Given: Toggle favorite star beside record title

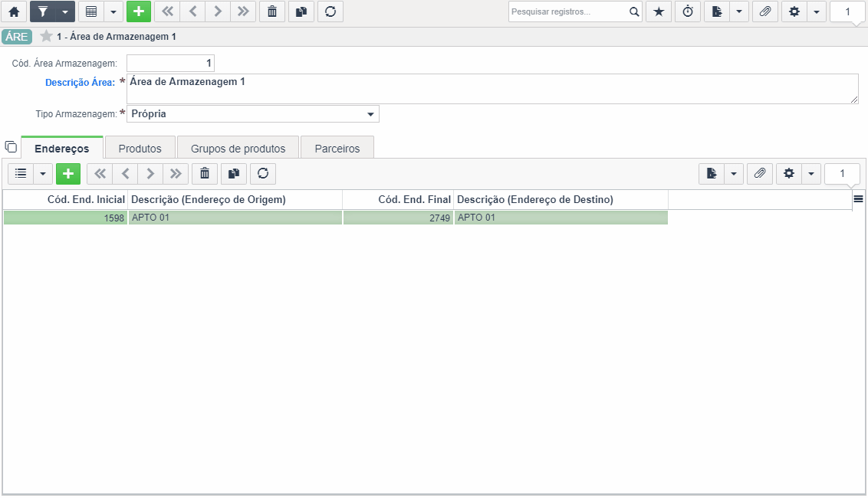Looking at the screenshot, I should pyautogui.click(x=47, y=37).
